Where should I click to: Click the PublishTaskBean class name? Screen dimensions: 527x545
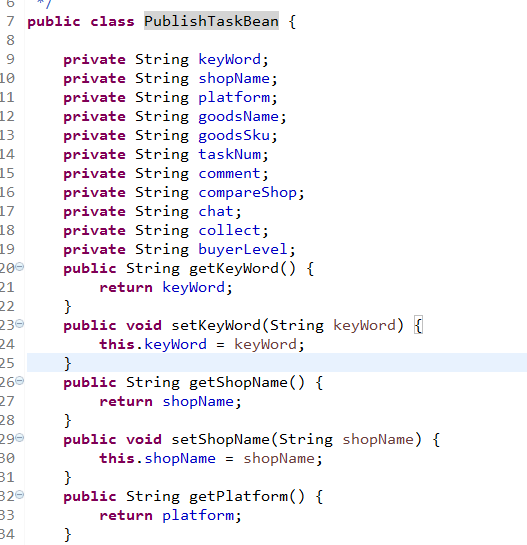pyautogui.click(x=211, y=21)
